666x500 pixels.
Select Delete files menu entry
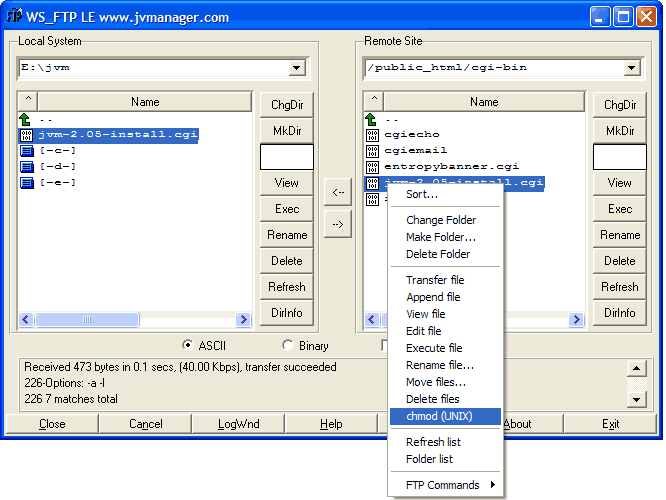click(445, 399)
